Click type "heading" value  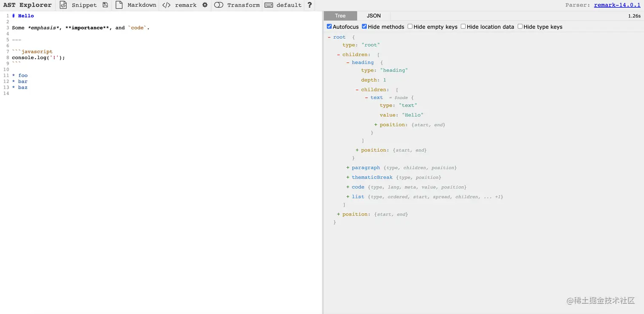tap(394, 70)
